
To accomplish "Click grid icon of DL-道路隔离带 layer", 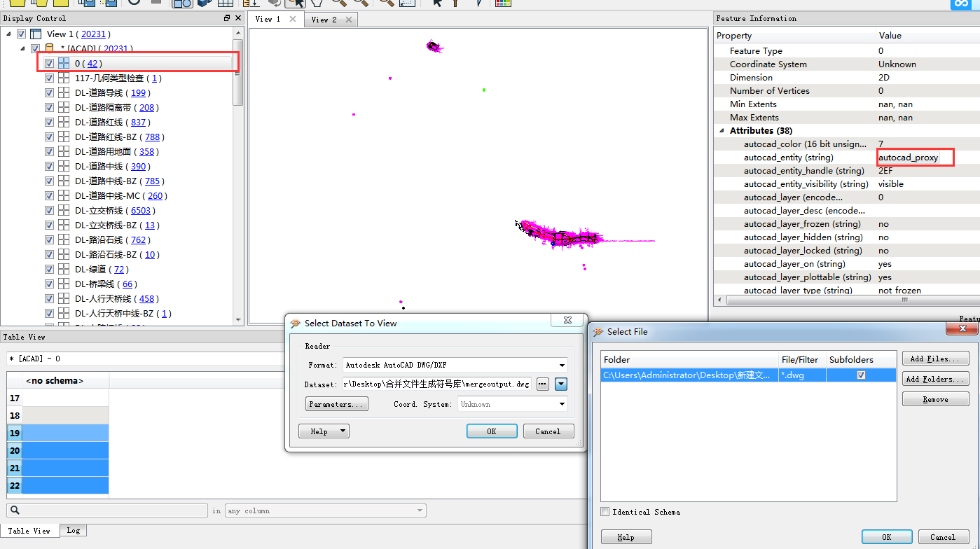I will click(64, 107).
